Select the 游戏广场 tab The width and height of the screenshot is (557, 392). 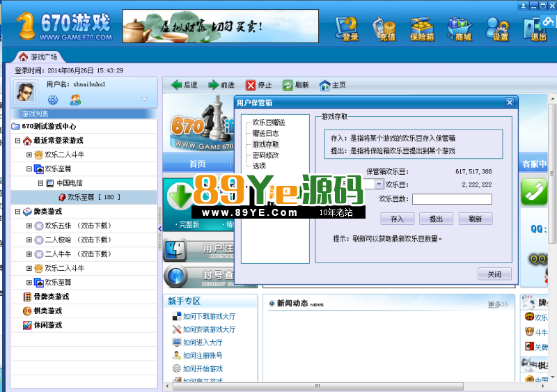point(38,57)
